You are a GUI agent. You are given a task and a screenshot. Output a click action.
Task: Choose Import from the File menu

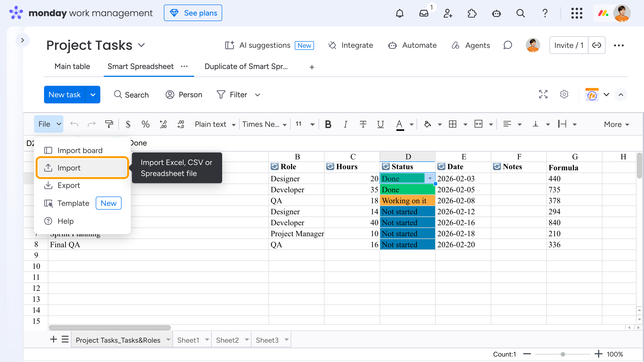tap(82, 168)
